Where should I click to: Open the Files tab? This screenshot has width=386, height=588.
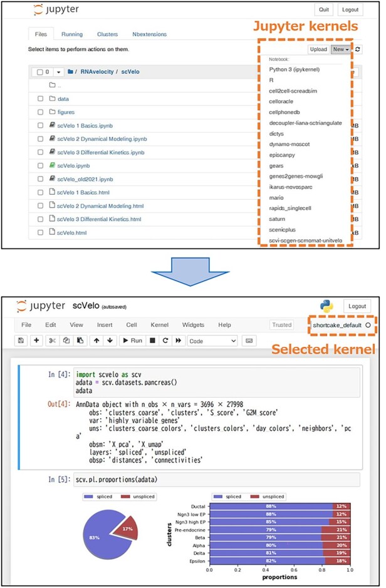pos(41,34)
